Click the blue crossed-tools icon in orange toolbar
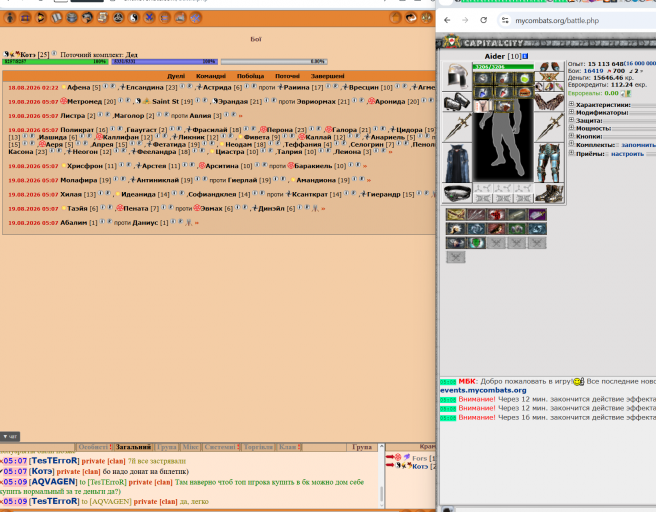This screenshot has height=512, width=656. [x=195, y=18]
